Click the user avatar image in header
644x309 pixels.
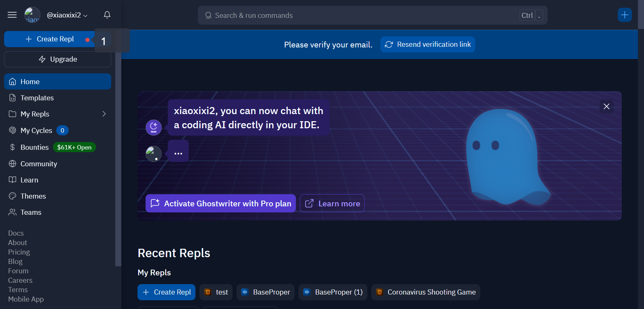[x=32, y=15]
